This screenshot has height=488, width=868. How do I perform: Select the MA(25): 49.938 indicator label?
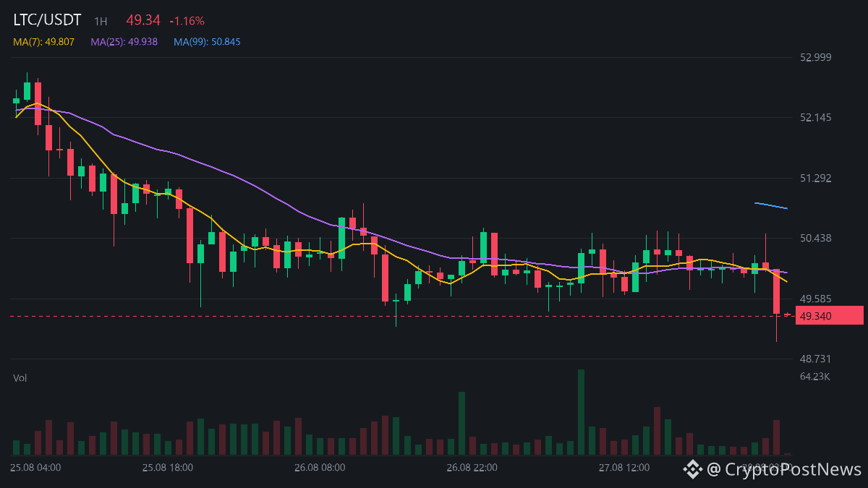click(x=124, y=42)
